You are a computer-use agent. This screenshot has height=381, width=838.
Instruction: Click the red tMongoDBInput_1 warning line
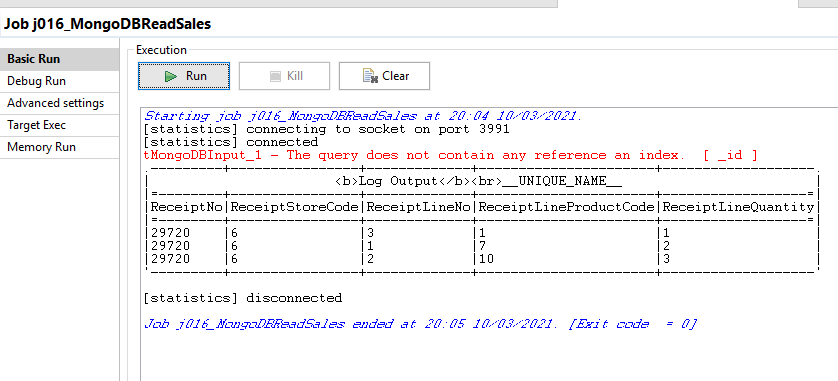coord(451,155)
